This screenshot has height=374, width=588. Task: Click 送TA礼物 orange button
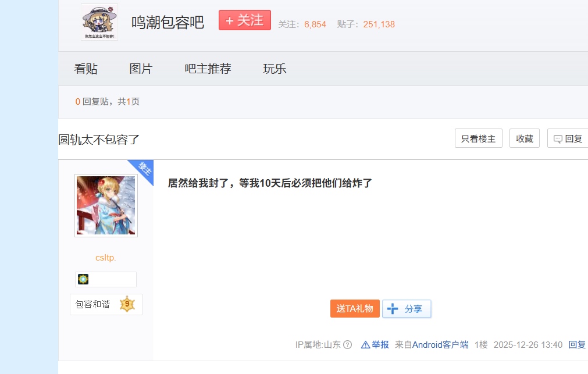coord(355,309)
